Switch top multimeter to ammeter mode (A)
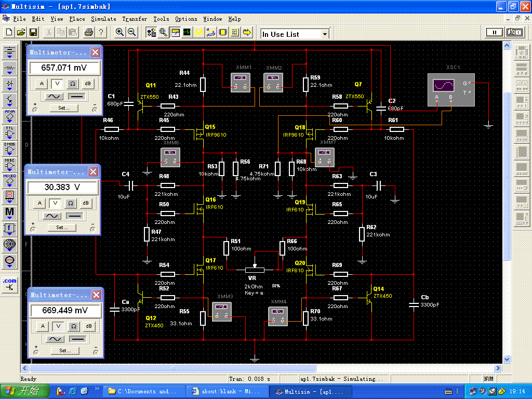The height and width of the screenshot is (399, 532). 43,84
